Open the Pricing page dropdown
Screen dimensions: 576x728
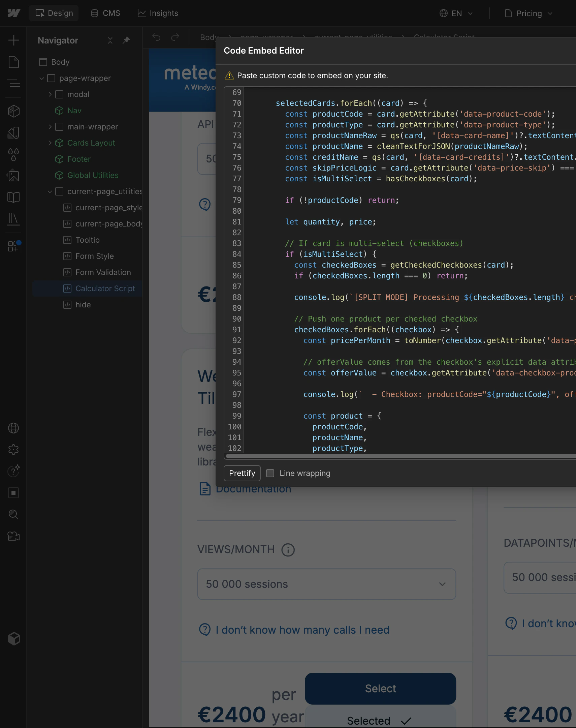[529, 13]
